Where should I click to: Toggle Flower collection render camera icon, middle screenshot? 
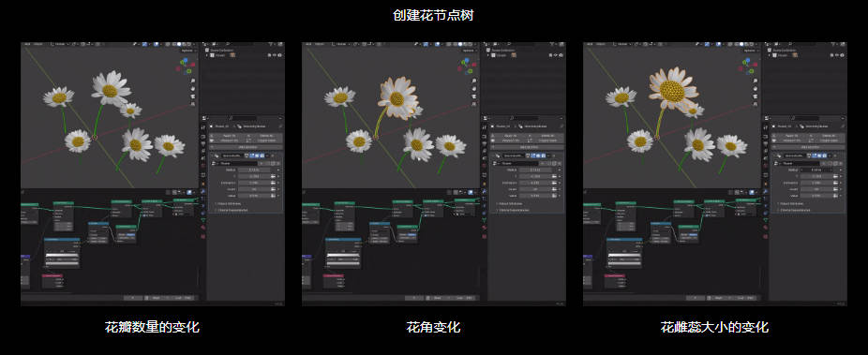coord(561,55)
